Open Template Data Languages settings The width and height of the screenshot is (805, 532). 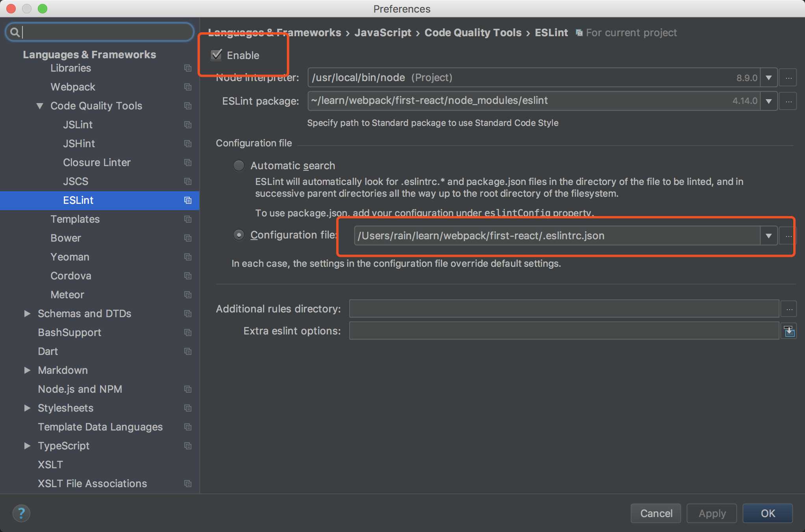pyautogui.click(x=100, y=427)
